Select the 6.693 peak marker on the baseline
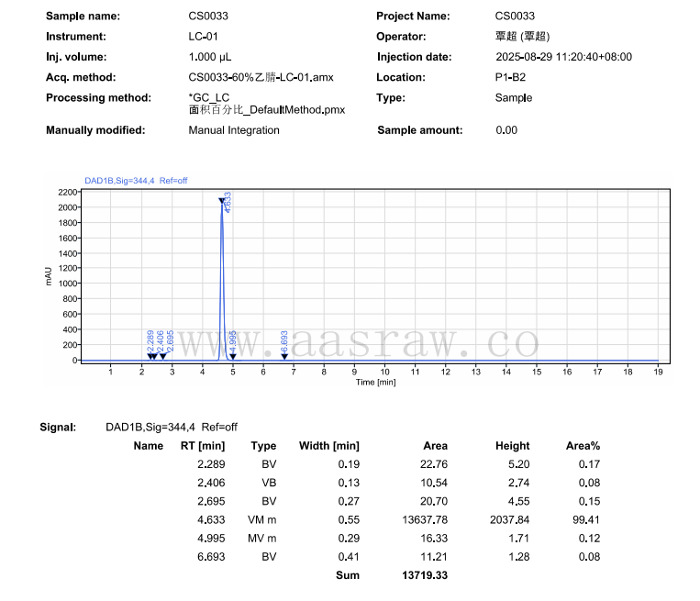700x601 pixels. coord(283,356)
